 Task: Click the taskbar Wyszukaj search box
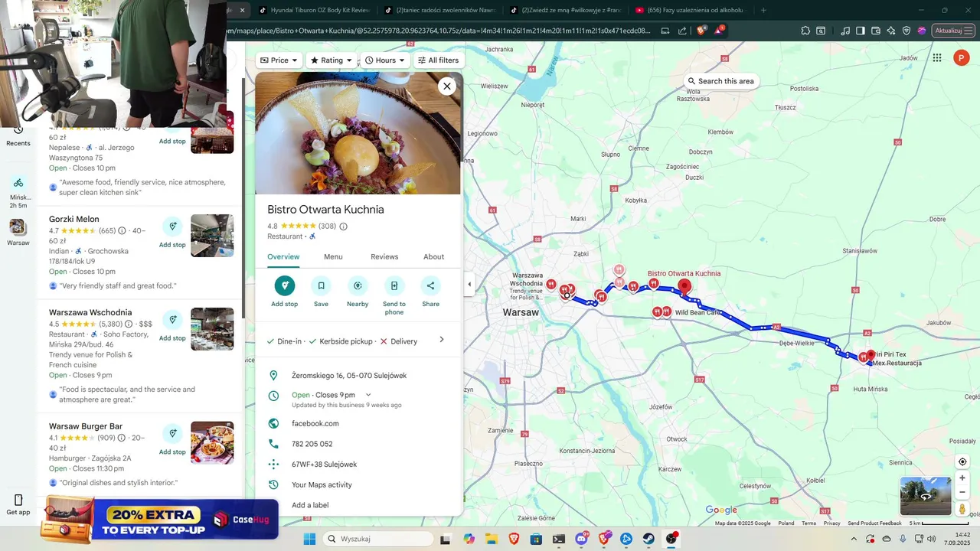(x=378, y=539)
